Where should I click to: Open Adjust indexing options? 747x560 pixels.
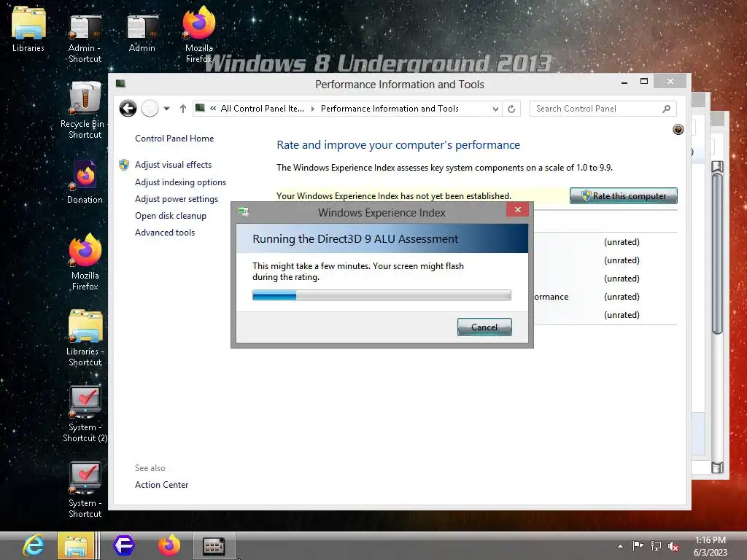click(181, 182)
